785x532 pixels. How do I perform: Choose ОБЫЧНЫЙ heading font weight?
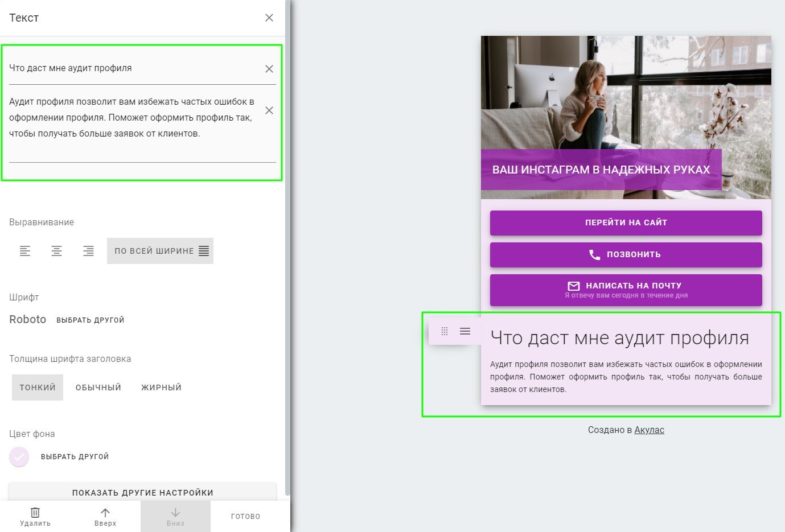[98, 387]
